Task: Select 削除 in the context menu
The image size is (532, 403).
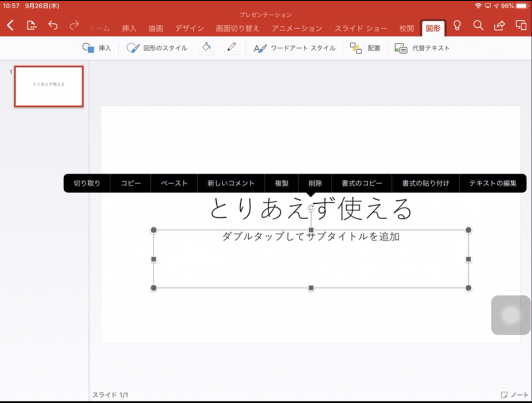Action: [315, 183]
